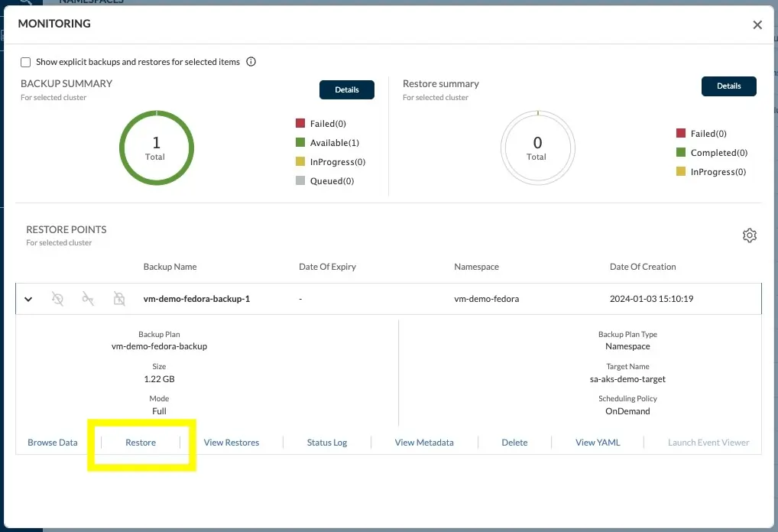Click the green Completed(0) legend swatch
Screen dimensions: 778x532
[681, 152]
